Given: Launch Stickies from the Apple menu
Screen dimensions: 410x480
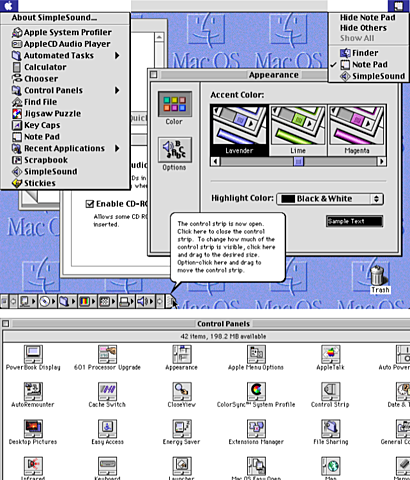Looking at the screenshot, I should [x=65, y=183].
